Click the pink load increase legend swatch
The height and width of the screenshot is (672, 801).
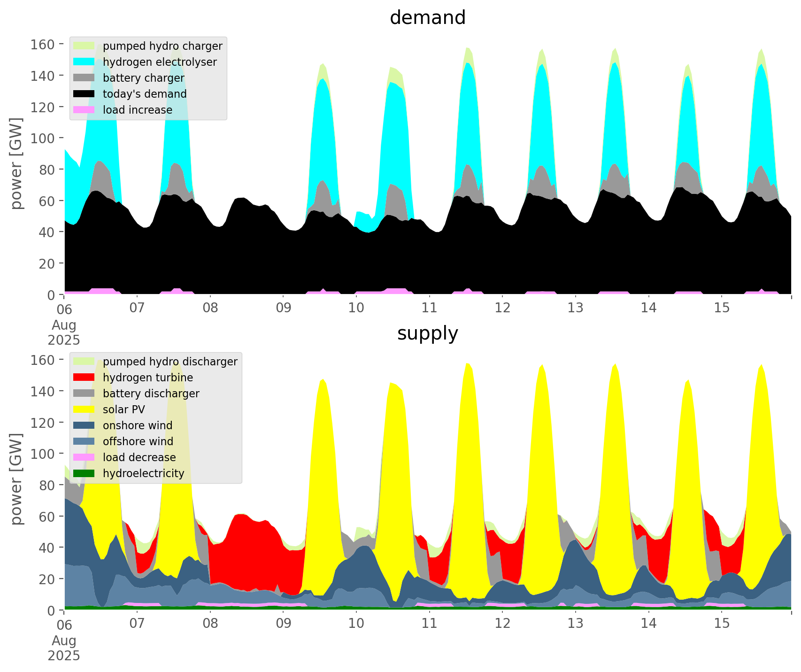[85, 110]
